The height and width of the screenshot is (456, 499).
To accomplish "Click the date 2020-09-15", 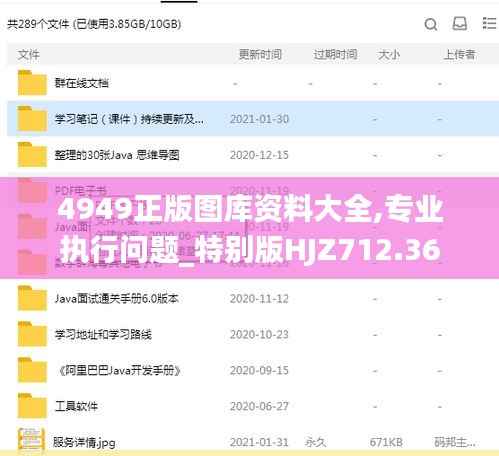I will click(x=259, y=370).
